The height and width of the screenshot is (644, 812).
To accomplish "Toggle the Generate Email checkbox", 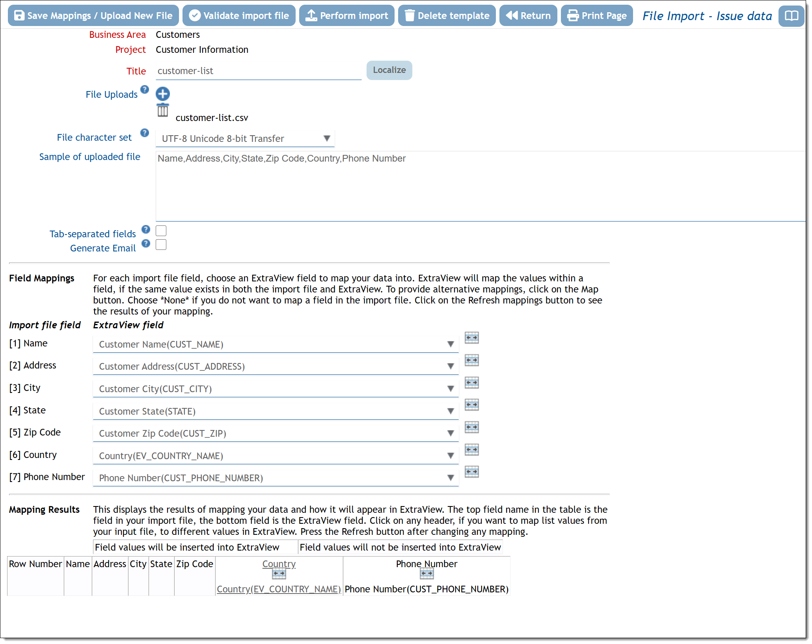I will [161, 245].
